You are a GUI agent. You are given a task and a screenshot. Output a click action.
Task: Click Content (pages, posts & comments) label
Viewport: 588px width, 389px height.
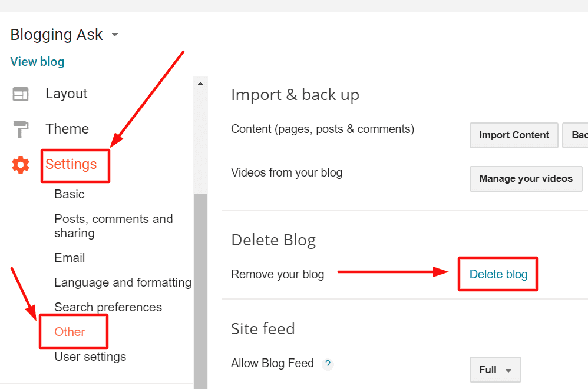click(x=322, y=129)
